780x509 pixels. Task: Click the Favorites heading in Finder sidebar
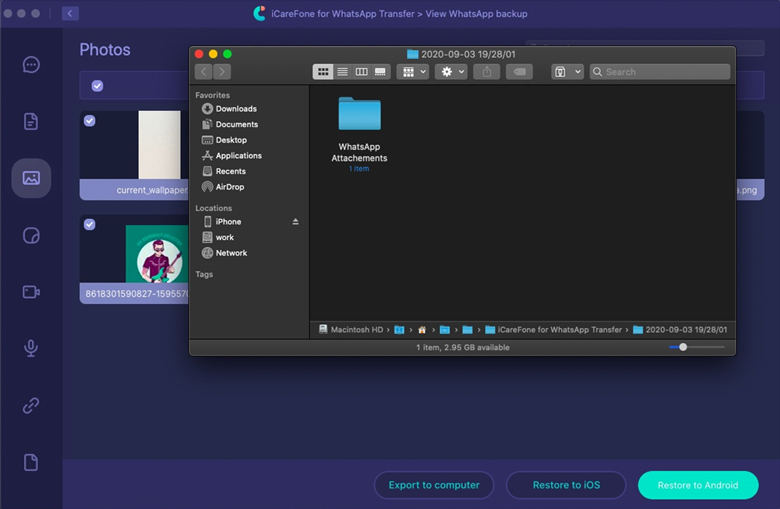point(212,95)
